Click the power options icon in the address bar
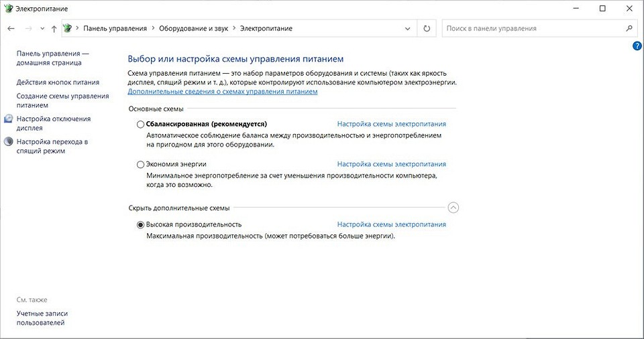Image resolution: width=644 pixels, height=339 pixels. pyautogui.click(x=67, y=28)
